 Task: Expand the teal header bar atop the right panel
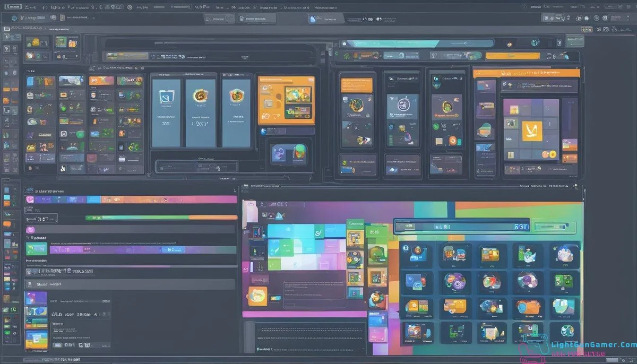tap(390, 44)
